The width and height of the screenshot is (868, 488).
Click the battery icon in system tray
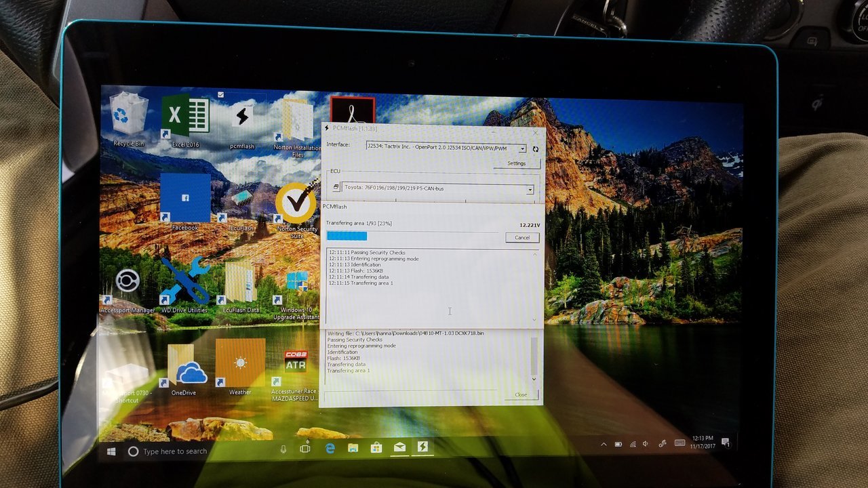(x=618, y=445)
